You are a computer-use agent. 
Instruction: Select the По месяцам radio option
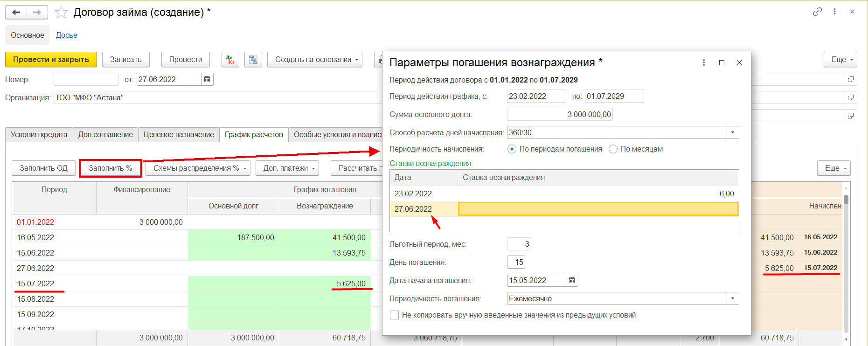pos(613,149)
